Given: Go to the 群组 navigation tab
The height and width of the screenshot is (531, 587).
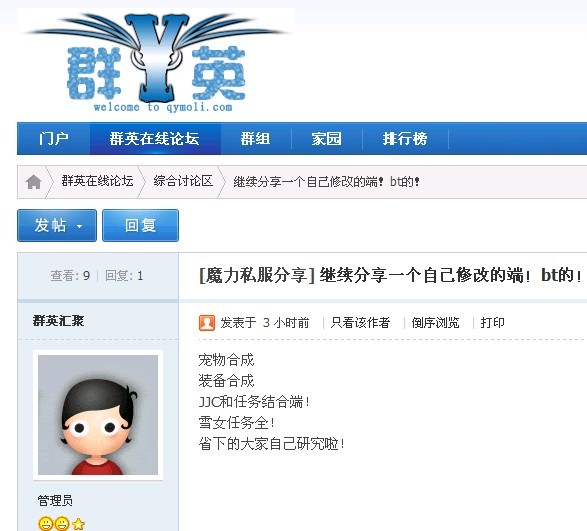Looking at the screenshot, I should [x=255, y=139].
